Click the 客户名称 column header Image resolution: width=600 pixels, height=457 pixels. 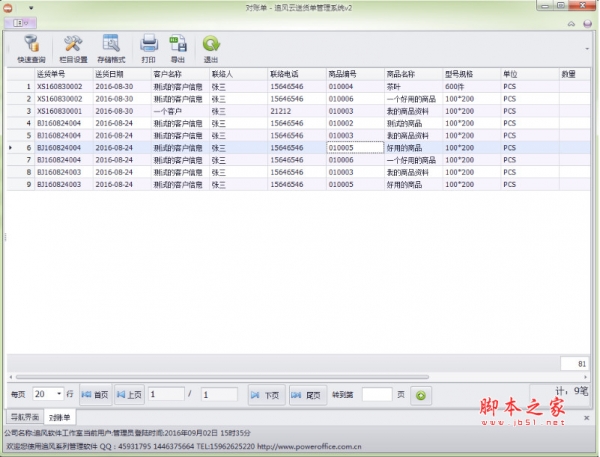click(180, 74)
